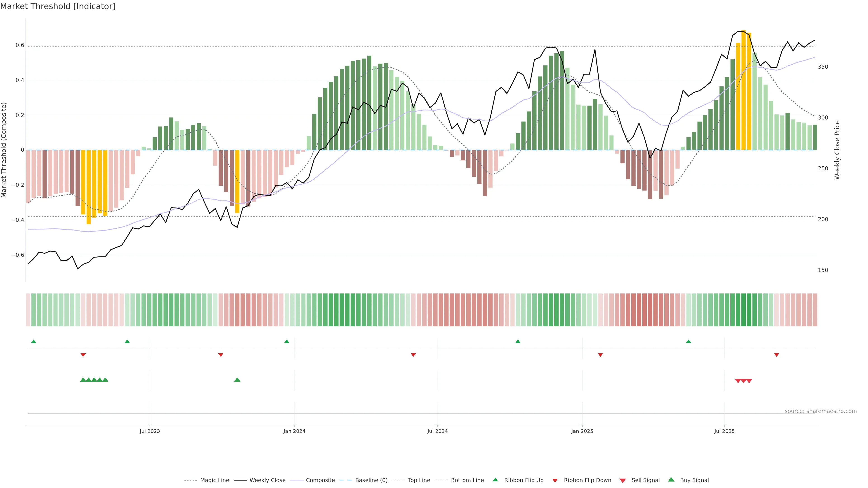The height and width of the screenshot is (488, 868).
Task: Click the Market Threshold [Indicator] title
Action: 58,6
